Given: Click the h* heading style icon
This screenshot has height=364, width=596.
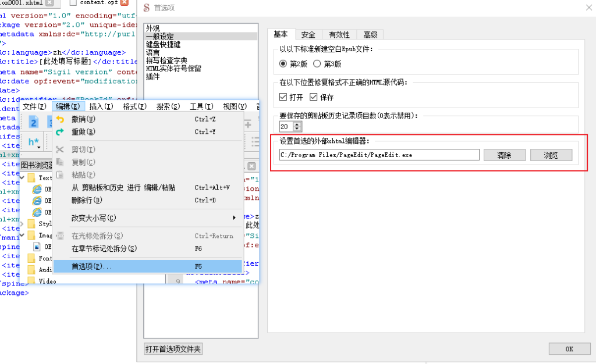Looking at the screenshot, I should point(33,142).
